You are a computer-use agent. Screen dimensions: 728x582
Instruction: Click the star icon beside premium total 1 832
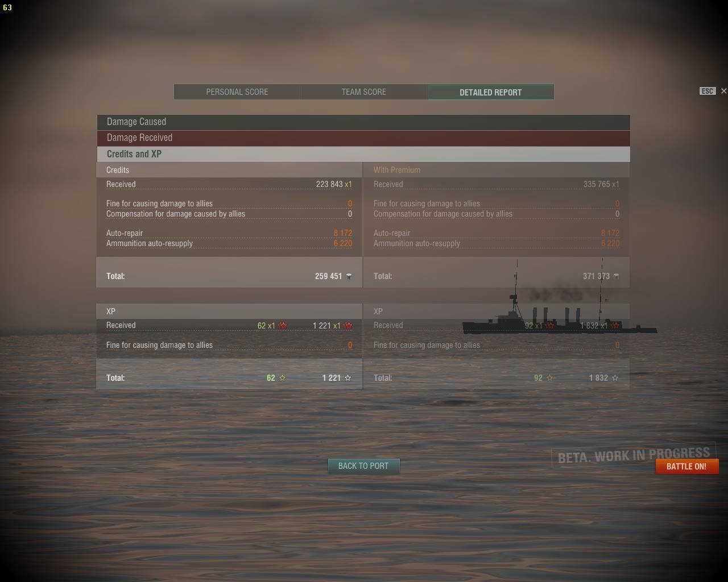coord(615,378)
